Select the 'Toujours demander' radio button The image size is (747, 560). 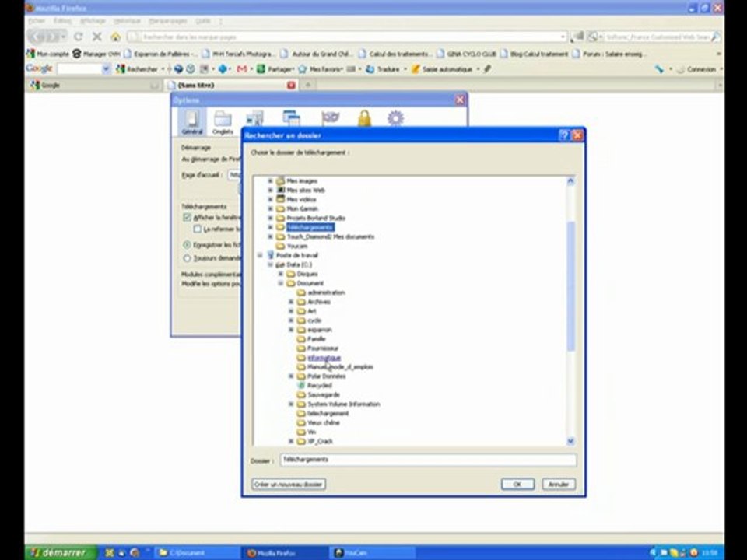(x=187, y=258)
